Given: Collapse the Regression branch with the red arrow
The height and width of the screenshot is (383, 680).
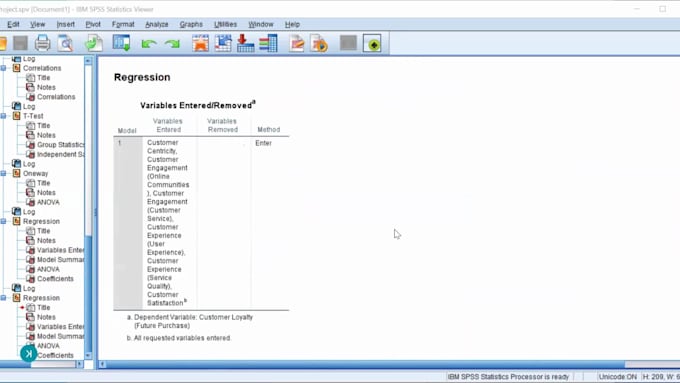Looking at the screenshot, I should click(x=3, y=298).
